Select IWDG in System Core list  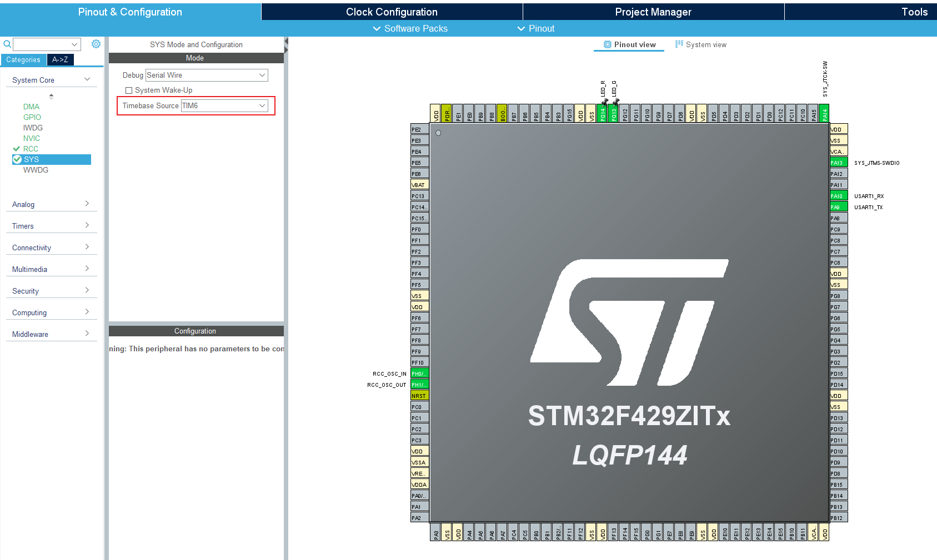33,128
